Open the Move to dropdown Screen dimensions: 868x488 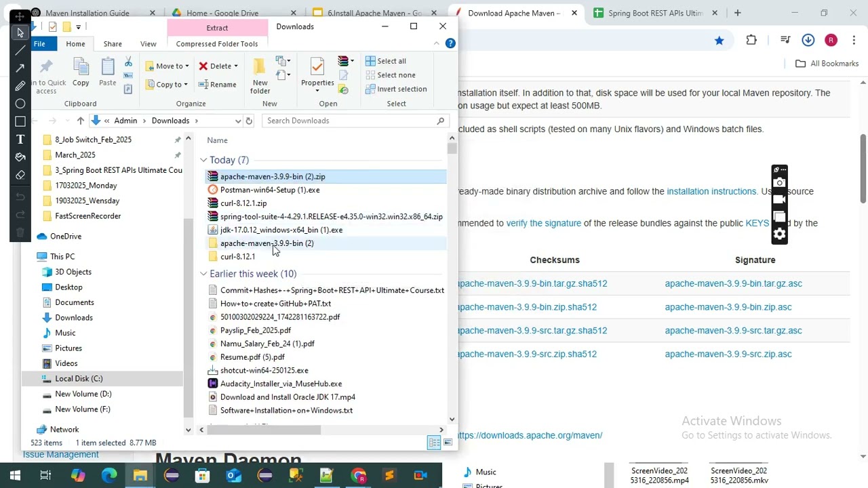pos(167,66)
